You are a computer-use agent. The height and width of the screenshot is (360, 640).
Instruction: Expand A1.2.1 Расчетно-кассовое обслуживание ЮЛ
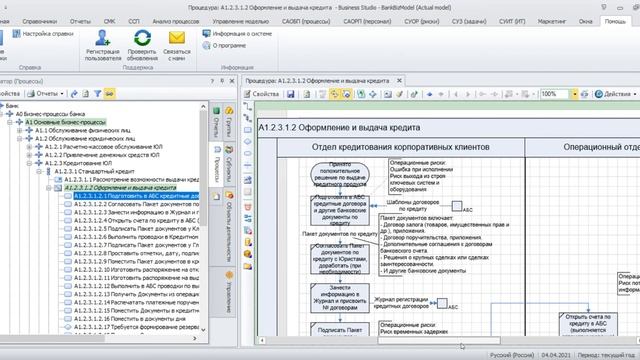point(29,147)
